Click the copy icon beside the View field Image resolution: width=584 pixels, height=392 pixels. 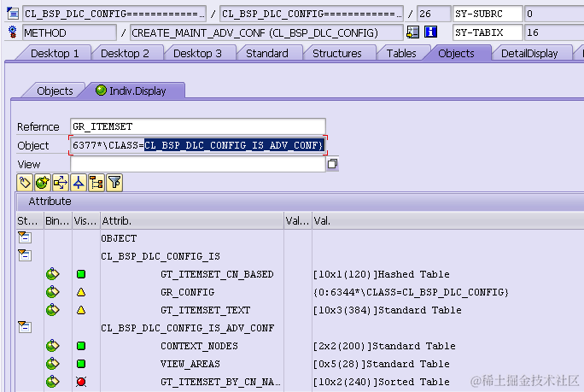(332, 164)
